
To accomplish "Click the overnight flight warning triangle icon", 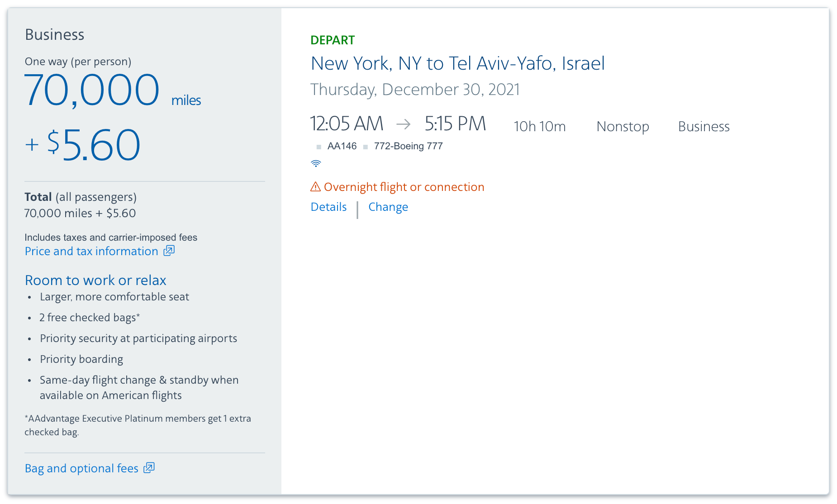I will click(315, 186).
